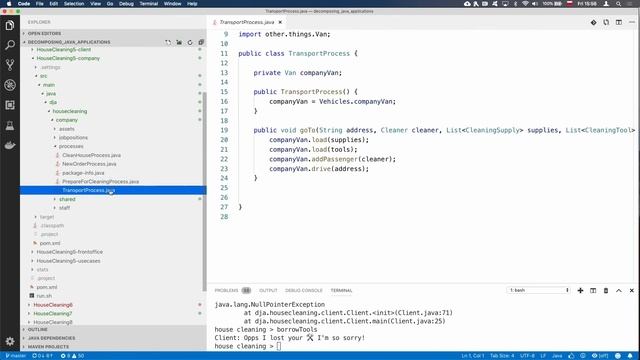Open the notifications bell in status bar

click(x=630, y=356)
